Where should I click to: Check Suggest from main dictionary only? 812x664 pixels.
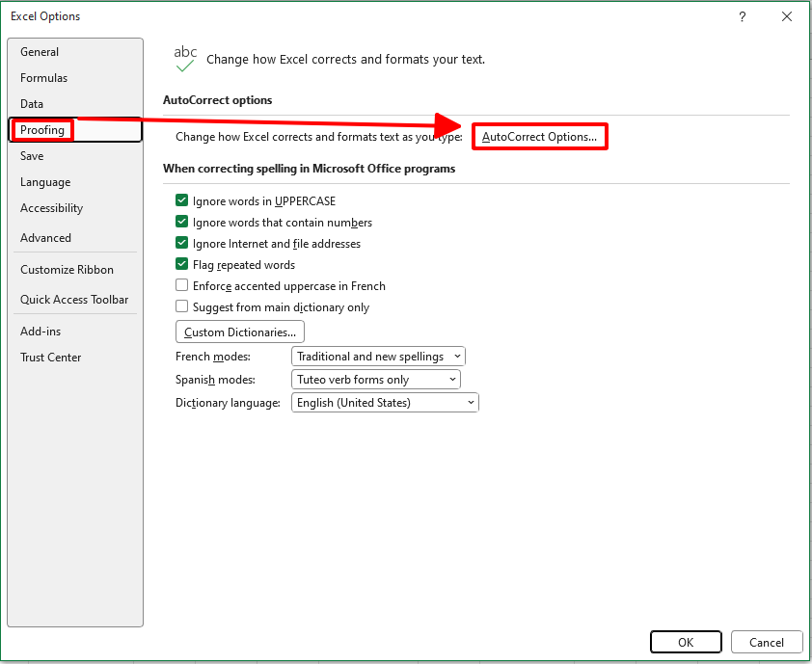[181, 306]
